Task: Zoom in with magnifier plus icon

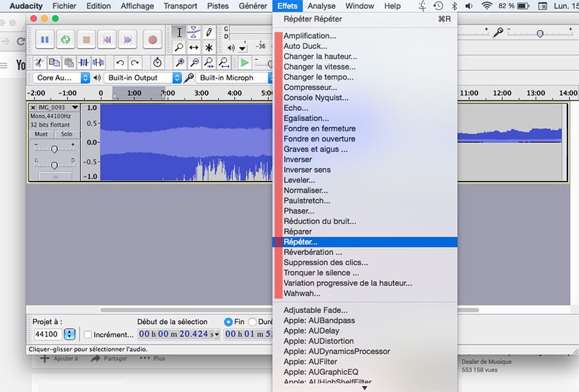Action: (x=180, y=63)
